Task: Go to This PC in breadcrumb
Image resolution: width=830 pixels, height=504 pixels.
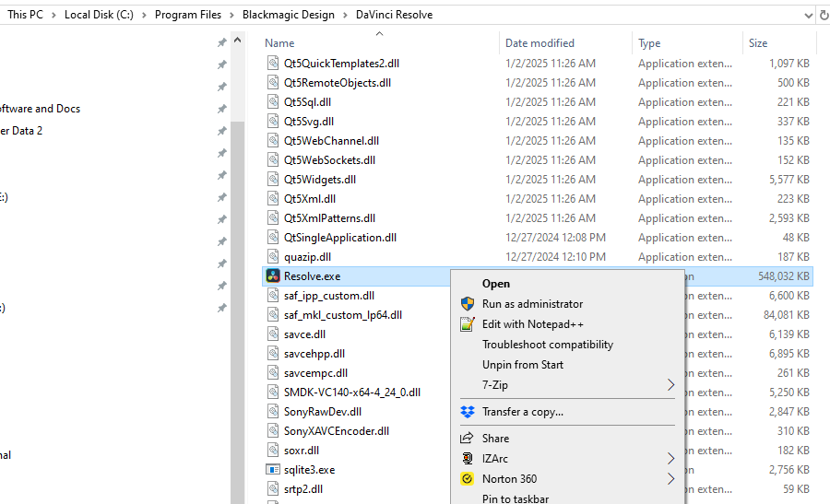Action: tap(25, 15)
